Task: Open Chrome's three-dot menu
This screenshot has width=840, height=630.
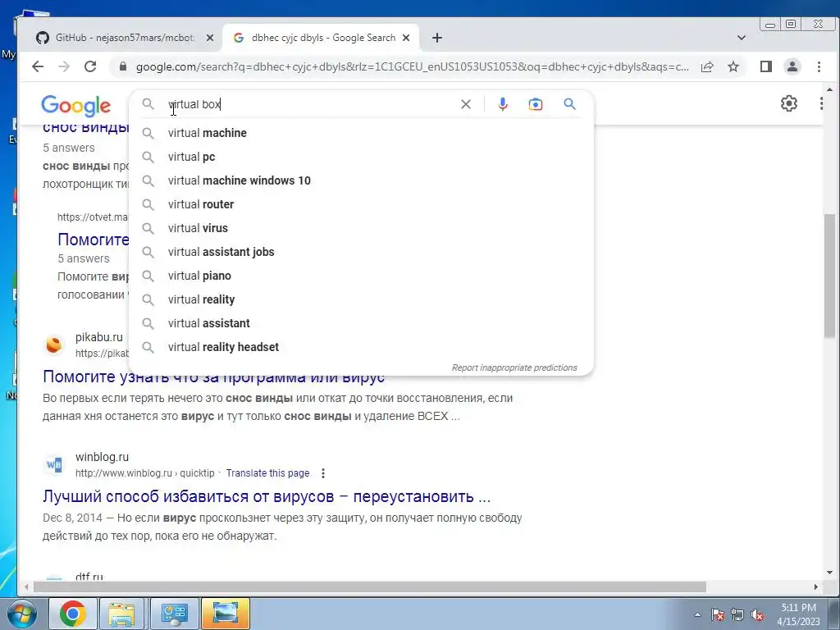Action: coord(819,66)
